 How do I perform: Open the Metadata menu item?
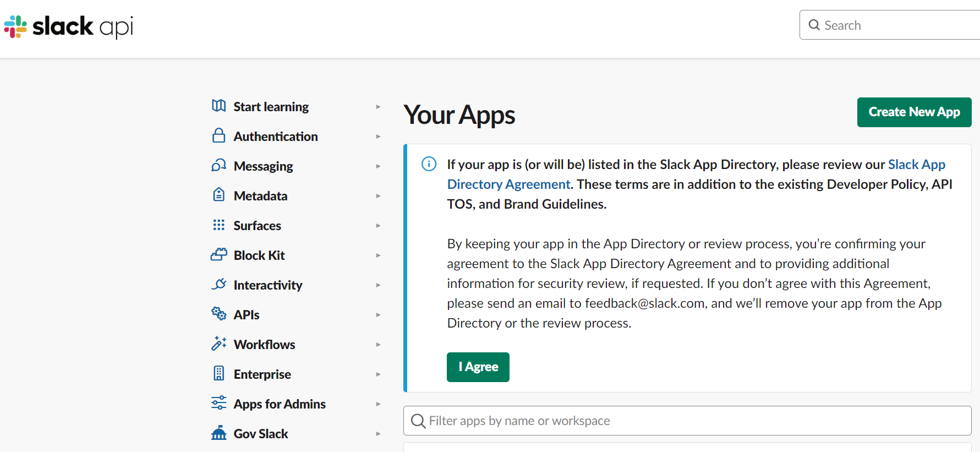point(260,196)
